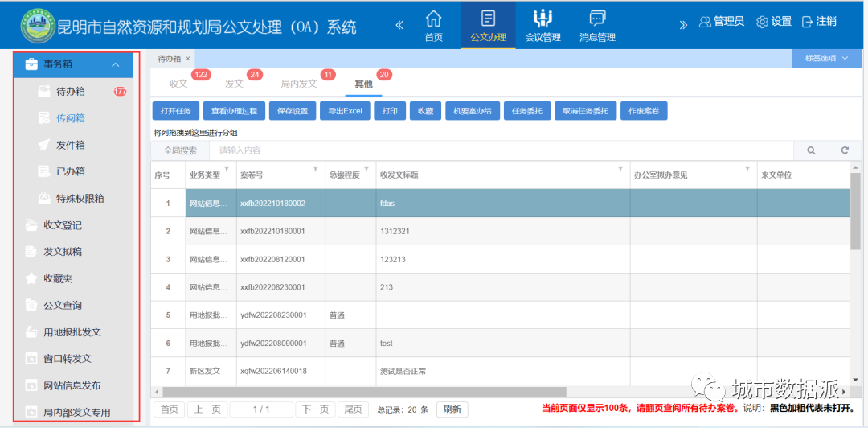This screenshot has height=428, width=868.
Task: Click filter icon on 办公室拟办意见 column
Action: pyautogui.click(x=747, y=169)
